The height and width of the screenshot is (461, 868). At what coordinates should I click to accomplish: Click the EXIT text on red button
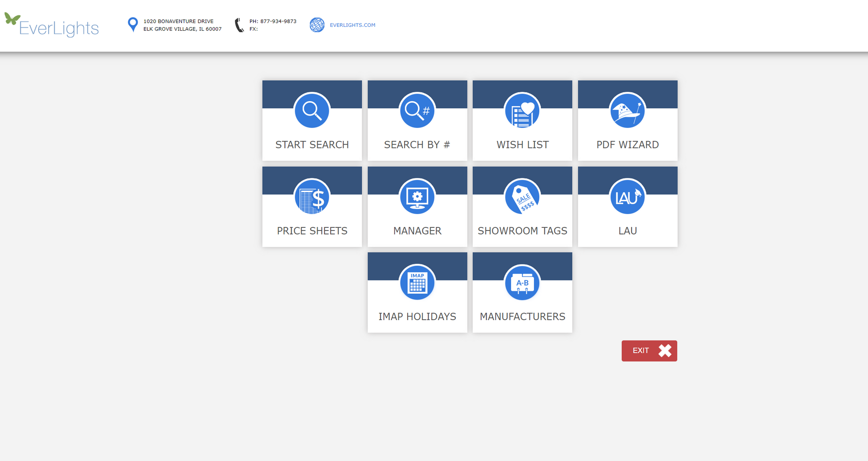[x=641, y=351]
